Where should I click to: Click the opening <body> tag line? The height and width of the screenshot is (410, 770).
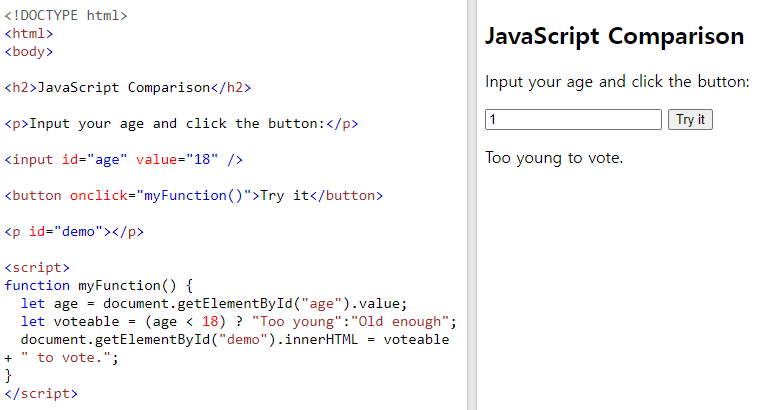28,52
